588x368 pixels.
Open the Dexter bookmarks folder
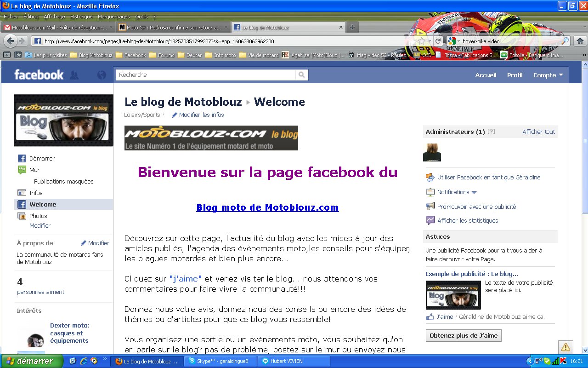point(190,55)
